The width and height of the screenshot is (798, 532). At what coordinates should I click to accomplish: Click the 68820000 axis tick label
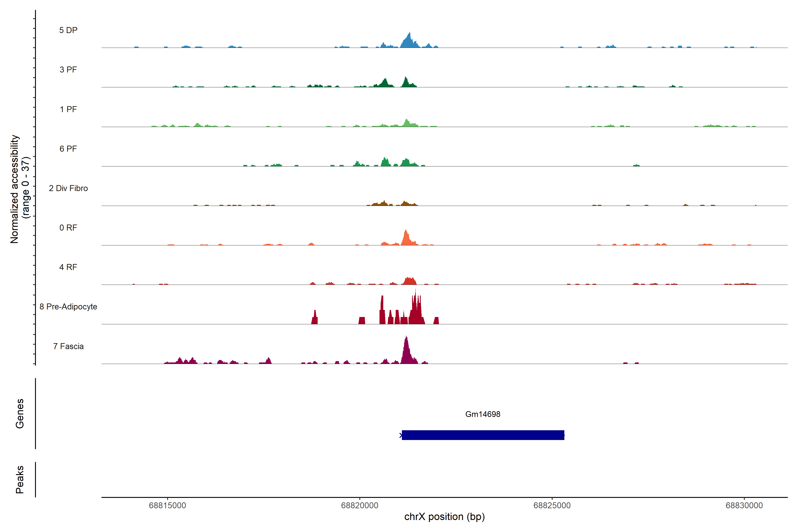pos(360,505)
